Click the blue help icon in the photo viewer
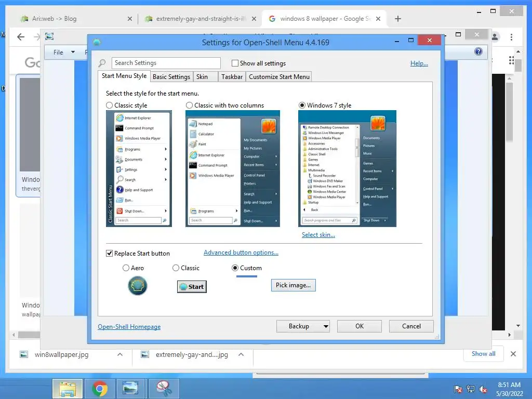 pos(478,51)
